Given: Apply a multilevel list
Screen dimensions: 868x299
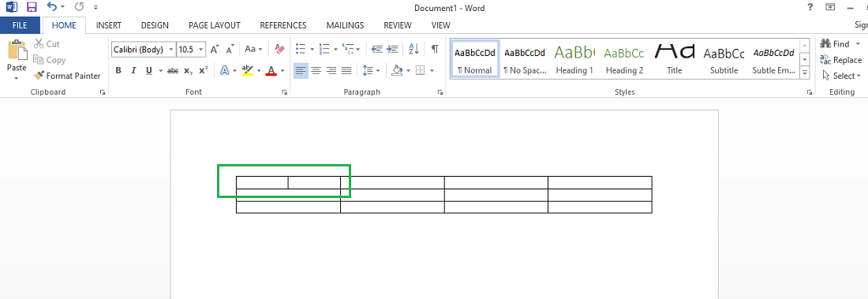Looking at the screenshot, I should pyautogui.click(x=348, y=49).
